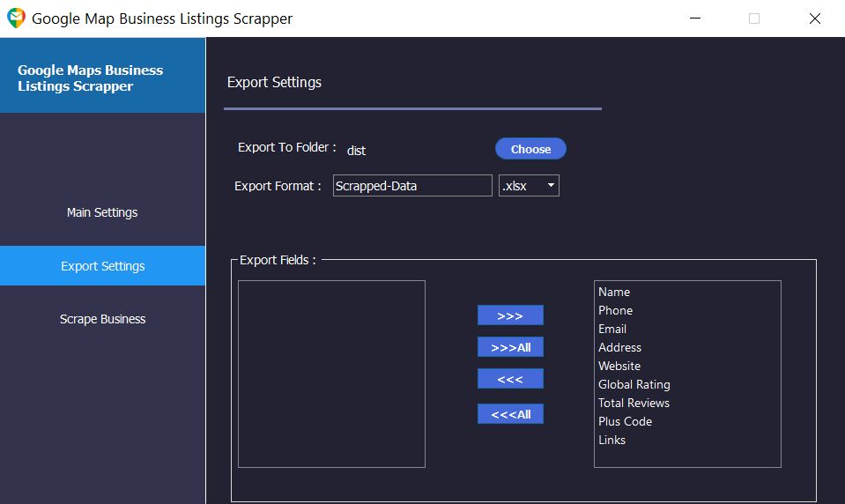Click the empty left export fields listbox

pyautogui.click(x=331, y=374)
